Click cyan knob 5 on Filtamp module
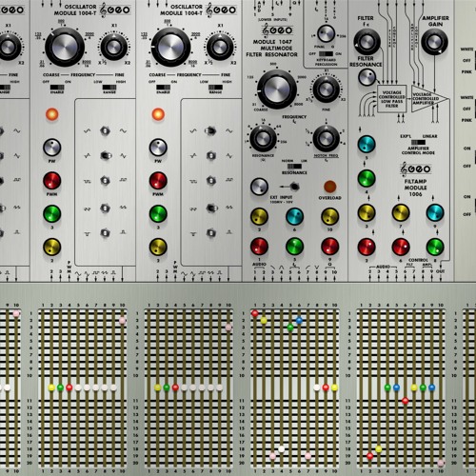The image size is (476, 476). [x=367, y=145]
